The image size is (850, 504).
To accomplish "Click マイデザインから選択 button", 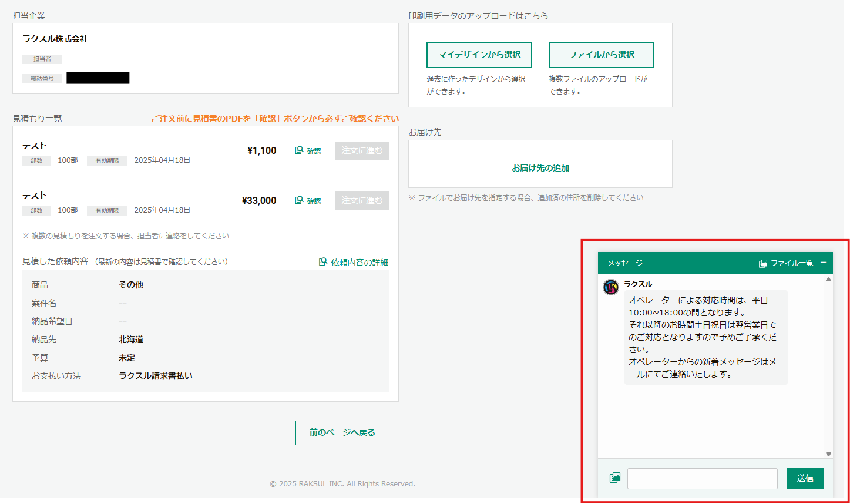I will pyautogui.click(x=479, y=55).
